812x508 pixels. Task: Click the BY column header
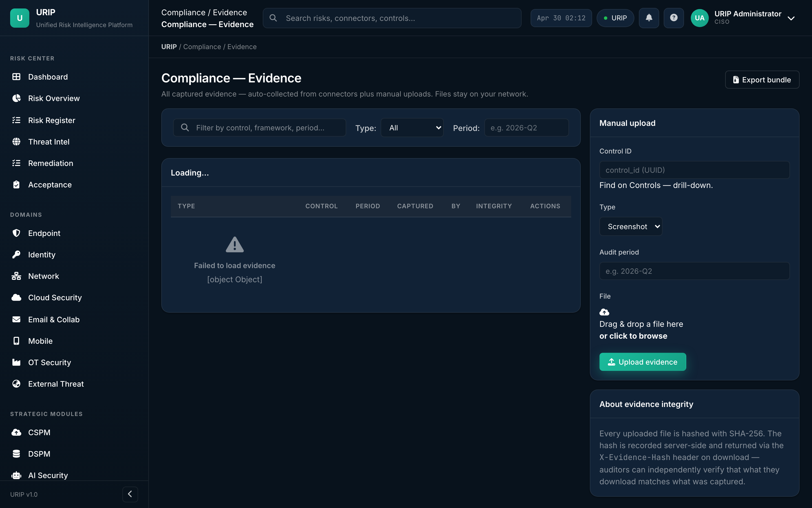click(456, 206)
